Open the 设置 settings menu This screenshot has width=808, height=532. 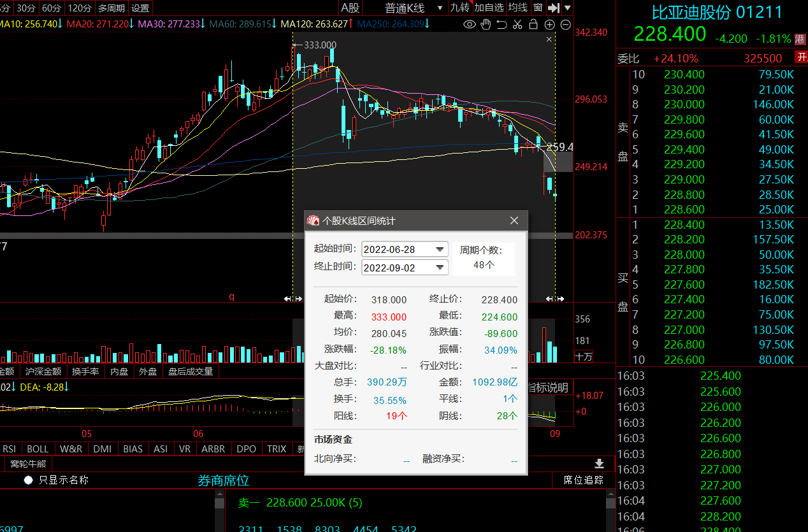(140, 8)
